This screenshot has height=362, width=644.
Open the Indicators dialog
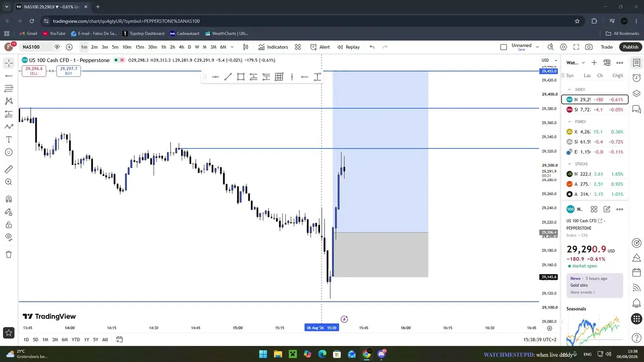[x=273, y=47]
